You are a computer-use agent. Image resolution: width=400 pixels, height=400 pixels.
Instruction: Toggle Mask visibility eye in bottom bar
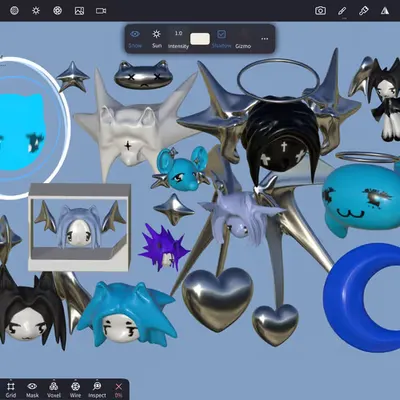click(32, 389)
